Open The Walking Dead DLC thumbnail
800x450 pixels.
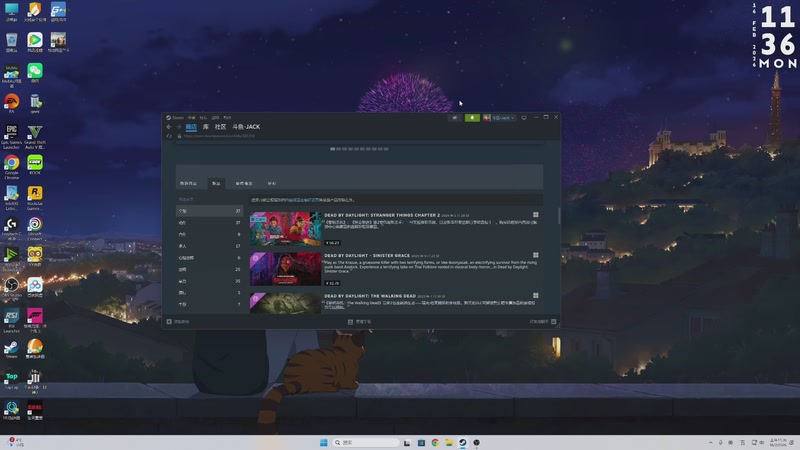click(x=286, y=303)
